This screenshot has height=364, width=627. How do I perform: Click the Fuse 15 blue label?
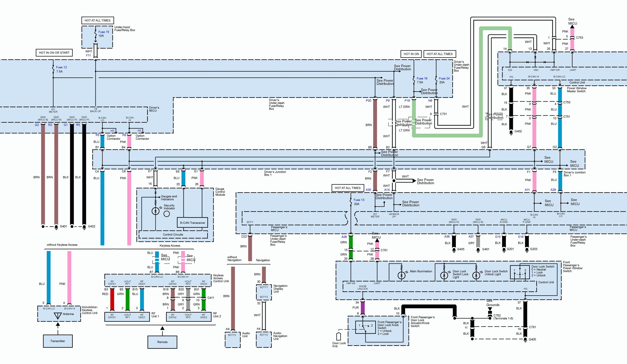(x=103, y=32)
